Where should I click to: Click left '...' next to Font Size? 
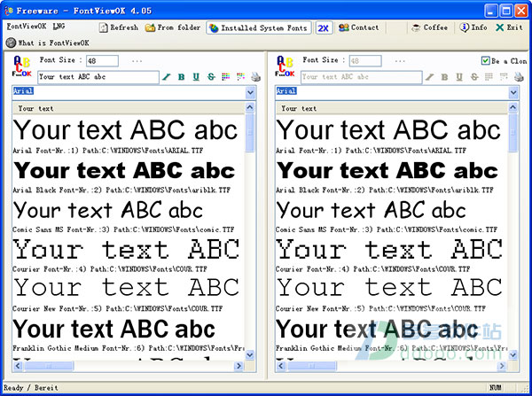coord(137,61)
